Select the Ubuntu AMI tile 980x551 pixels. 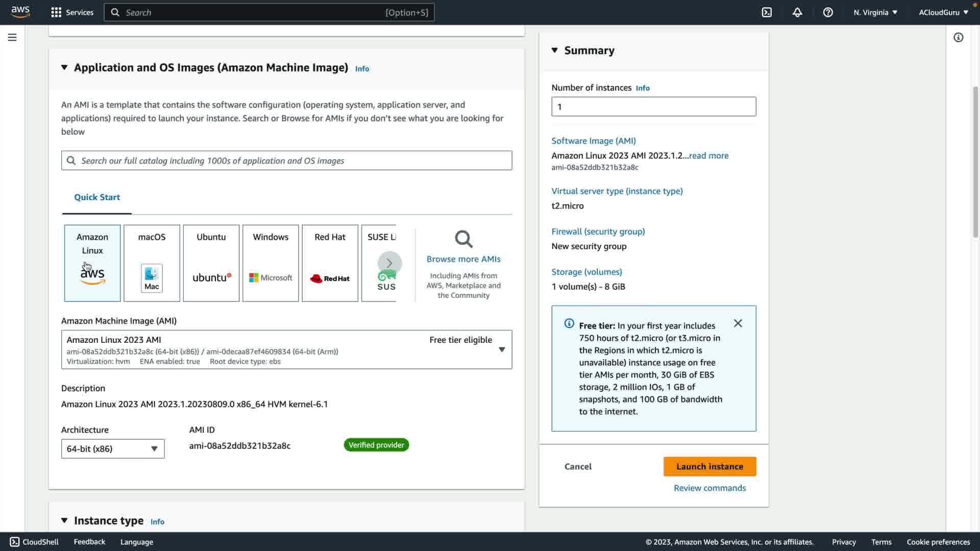point(211,263)
